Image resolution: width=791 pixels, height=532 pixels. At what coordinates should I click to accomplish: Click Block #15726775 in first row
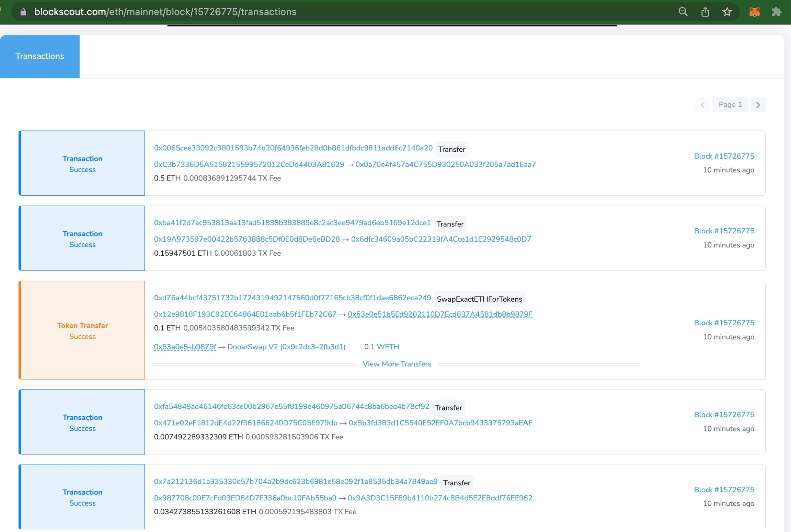coord(724,156)
